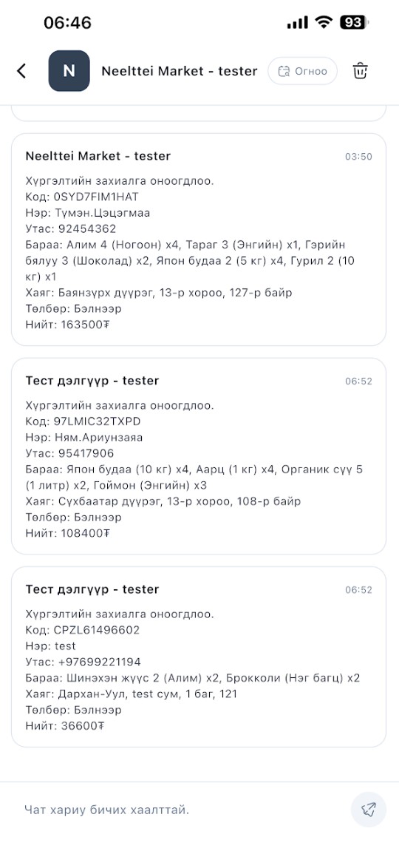The height and width of the screenshot is (868, 399).
Task: Focus the Чат хариу бичих хаалттай field
Action: coord(183,810)
